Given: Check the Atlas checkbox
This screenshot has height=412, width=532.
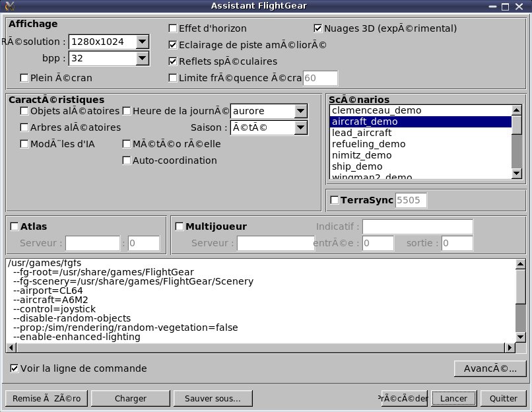Looking at the screenshot, I should point(15,226).
